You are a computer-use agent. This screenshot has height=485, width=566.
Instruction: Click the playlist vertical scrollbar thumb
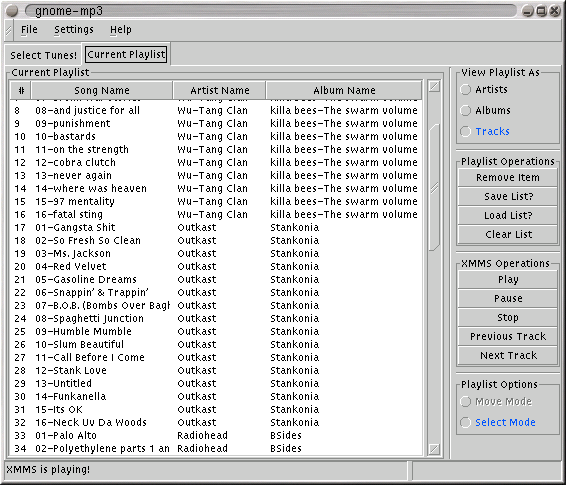[434, 187]
